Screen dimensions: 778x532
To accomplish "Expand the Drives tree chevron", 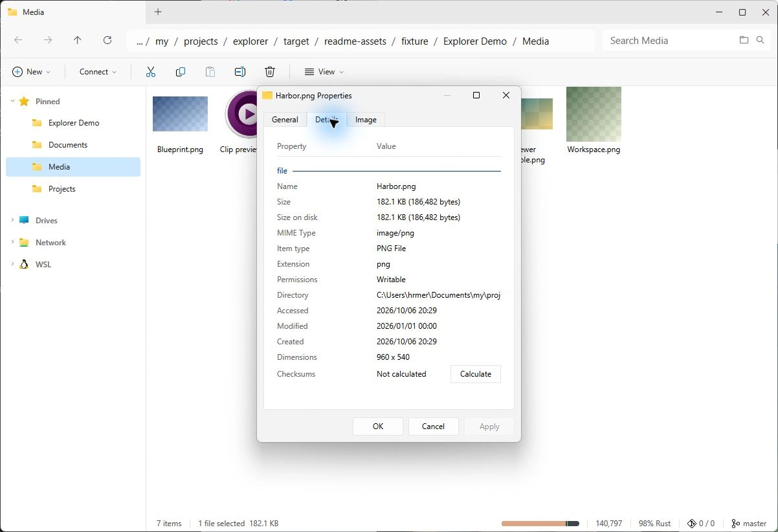I will tap(12, 221).
